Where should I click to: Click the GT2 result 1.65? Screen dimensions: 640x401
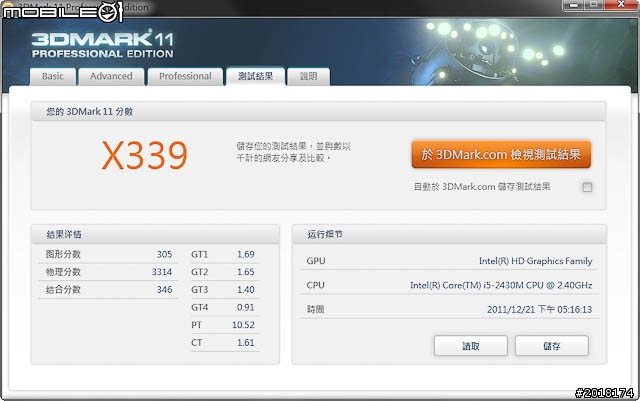(246, 272)
